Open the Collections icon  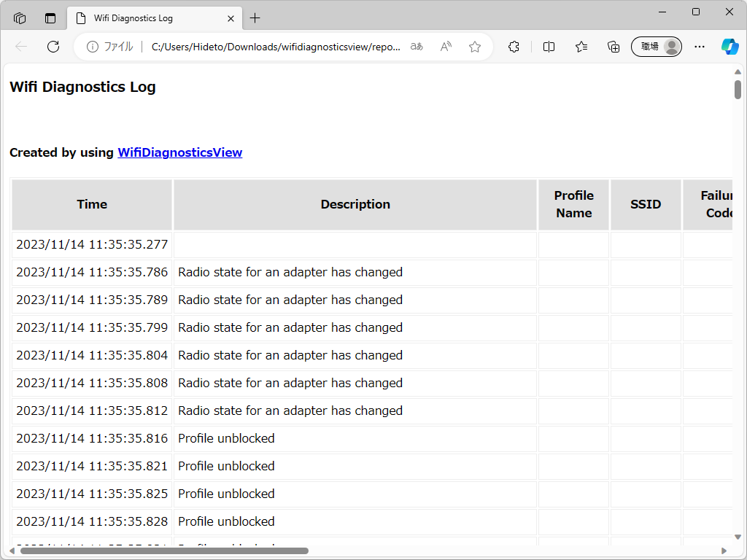click(x=614, y=47)
